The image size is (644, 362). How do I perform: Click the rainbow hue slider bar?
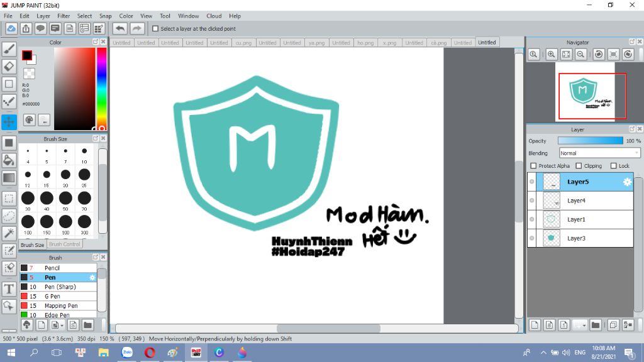(x=101, y=89)
